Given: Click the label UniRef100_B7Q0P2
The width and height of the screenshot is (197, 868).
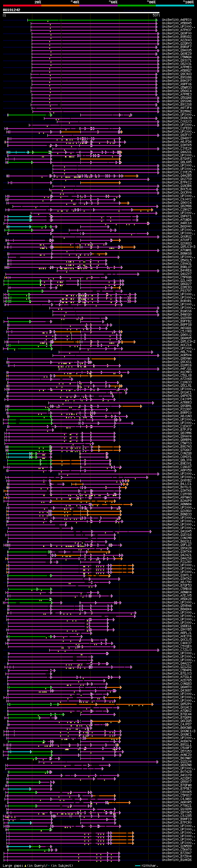Looking at the screenshot, I should (x=177, y=159).
